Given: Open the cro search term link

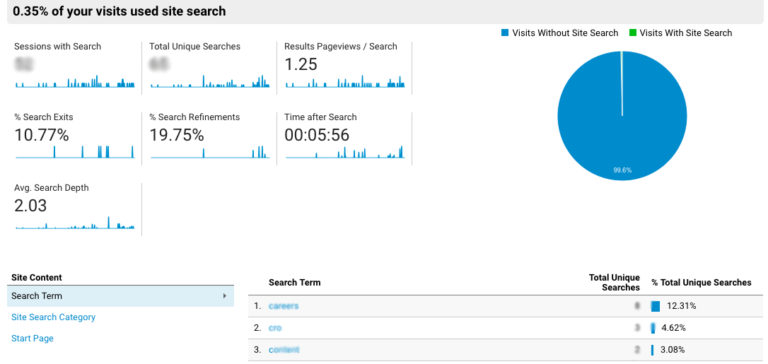Looking at the screenshot, I should pos(275,328).
